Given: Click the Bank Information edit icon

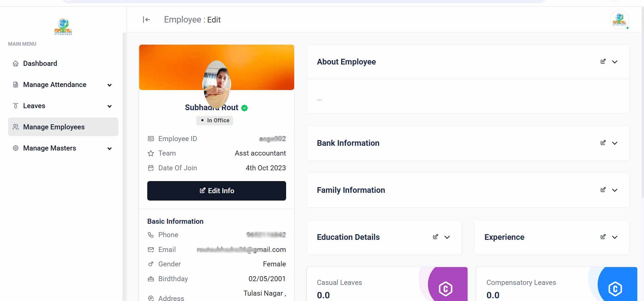Looking at the screenshot, I should 603,143.
